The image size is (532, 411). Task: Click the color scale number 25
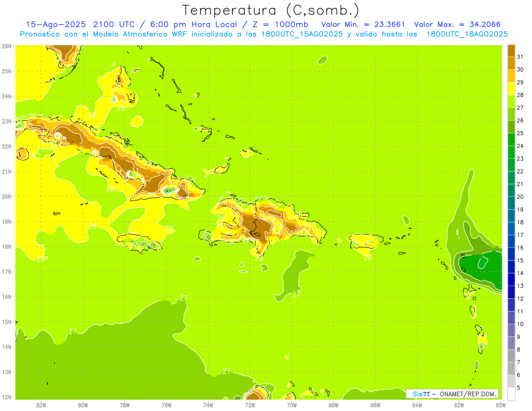pos(520,133)
